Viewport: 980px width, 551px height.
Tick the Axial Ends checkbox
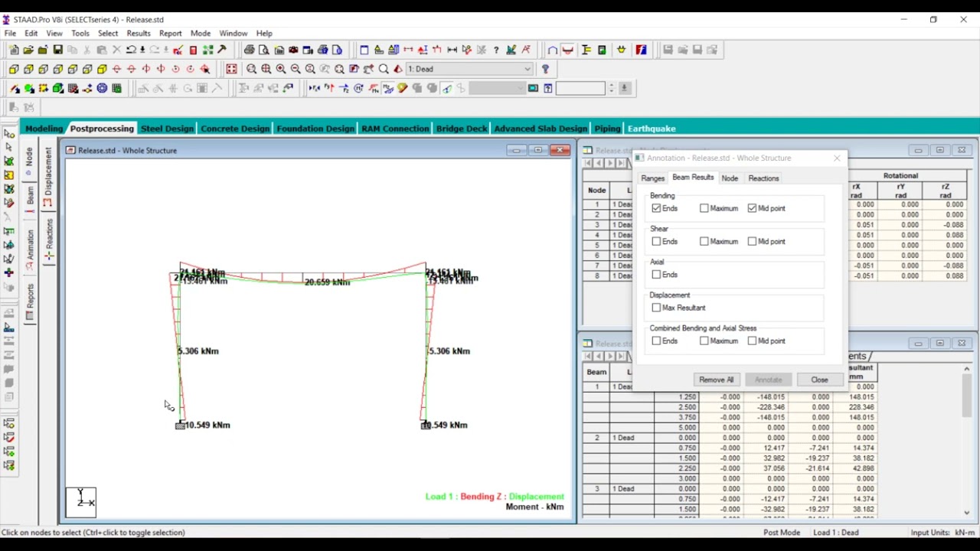coord(656,274)
